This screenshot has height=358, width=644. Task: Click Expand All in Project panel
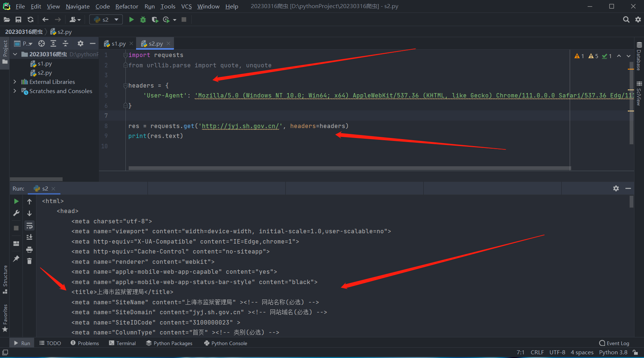(x=53, y=43)
